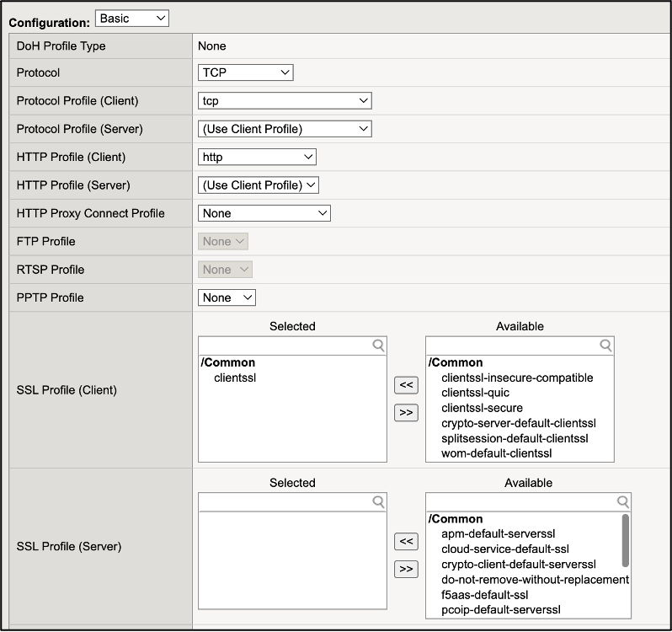Open the Protocol TCP dropdown
Screen dimensions: 672x632
[x=245, y=72]
